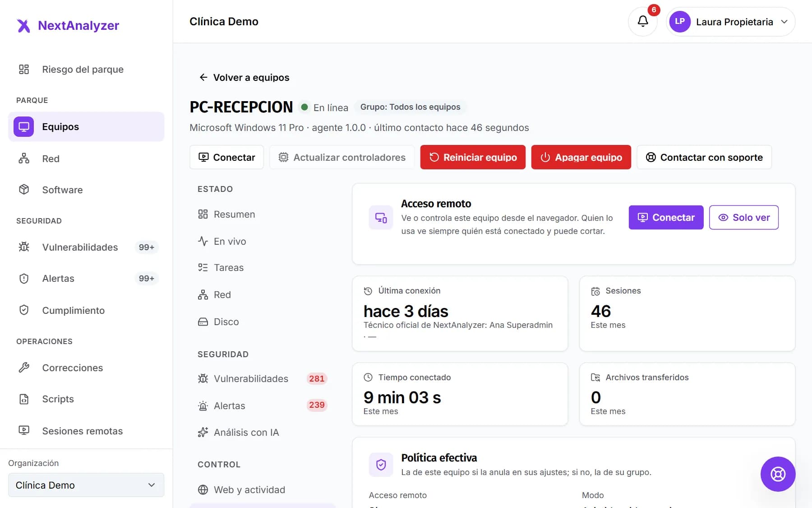Click the Sesiones remotas screen icon
The image size is (812, 508).
click(24, 431)
